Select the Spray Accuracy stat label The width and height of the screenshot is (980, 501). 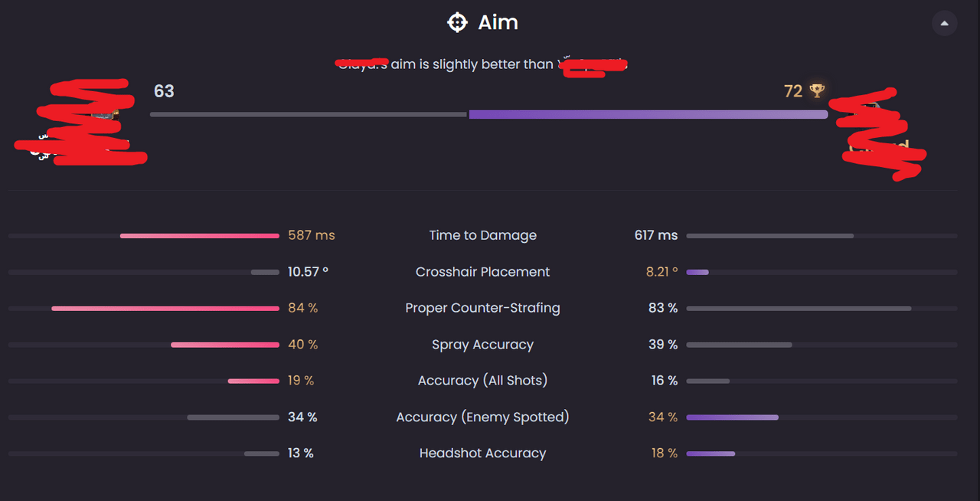(482, 345)
